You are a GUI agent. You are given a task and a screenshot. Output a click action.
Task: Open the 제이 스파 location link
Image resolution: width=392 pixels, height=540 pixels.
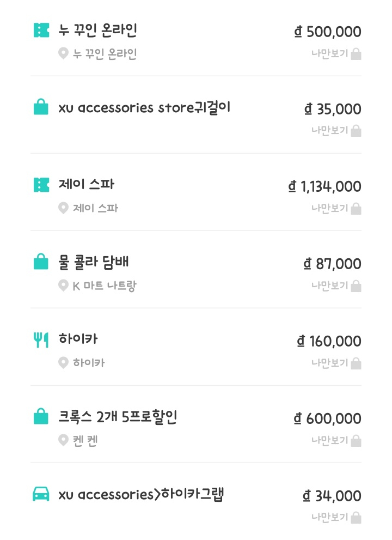(x=95, y=208)
